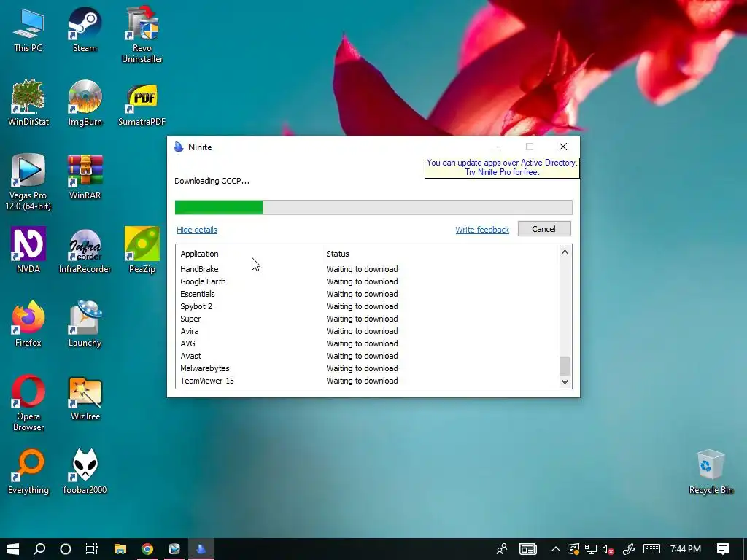Click the foobar2000 desktop icon
Image resolution: width=747 pixels, height=560 pixels.
pos(85,472)
